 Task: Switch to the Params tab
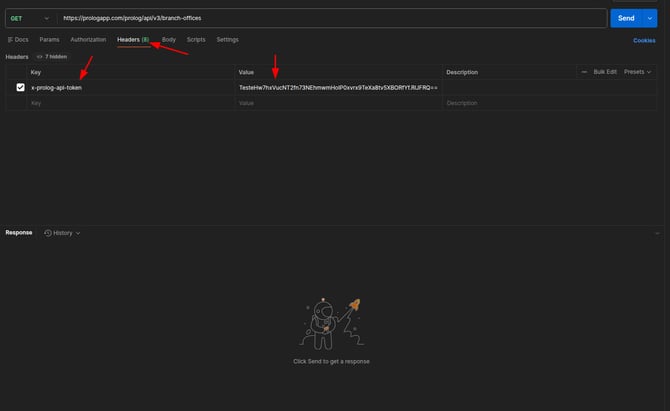coord(49,39)
